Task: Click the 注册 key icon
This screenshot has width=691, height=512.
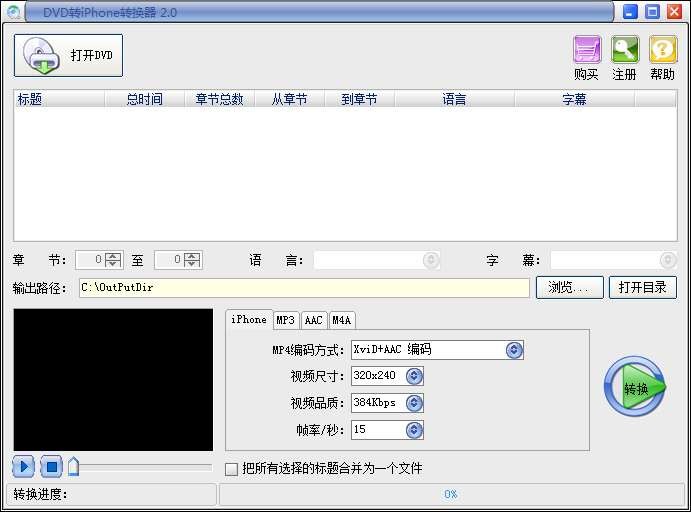Action: click(625, 49)
